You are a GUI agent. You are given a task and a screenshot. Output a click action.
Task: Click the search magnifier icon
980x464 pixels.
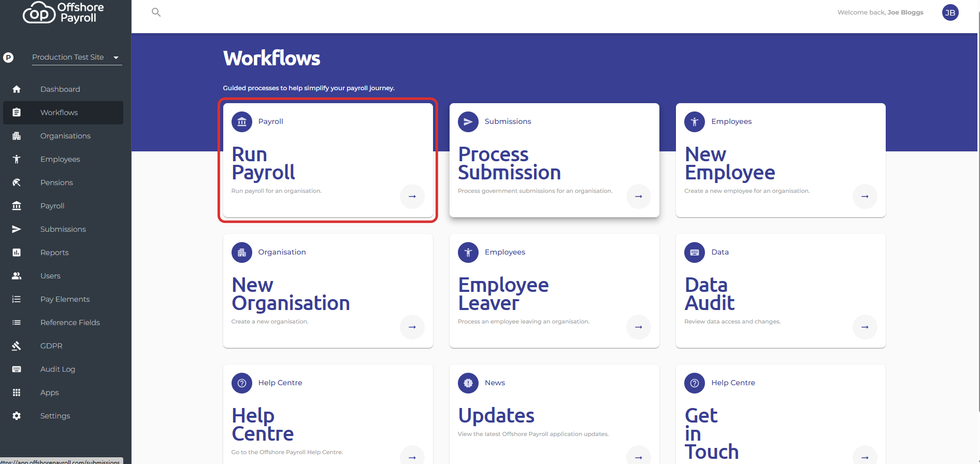(156, 12)
